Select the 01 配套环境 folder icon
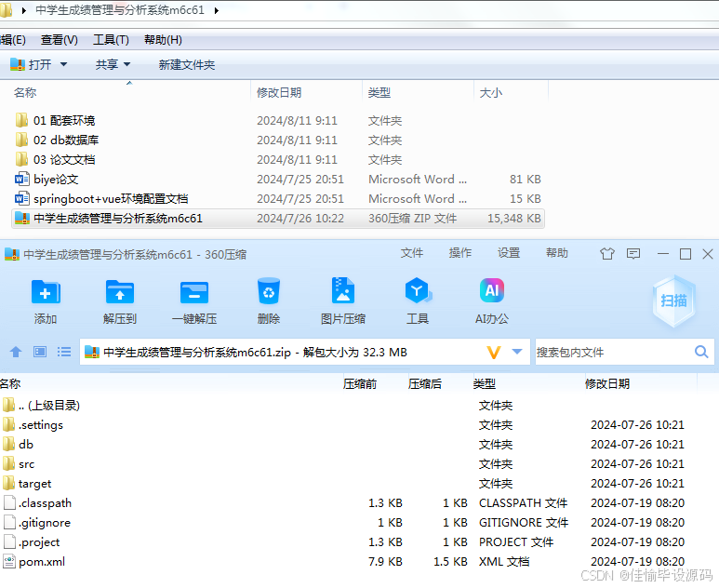The height and width of the screenshot is (588, 719). (x=21, y=120)
